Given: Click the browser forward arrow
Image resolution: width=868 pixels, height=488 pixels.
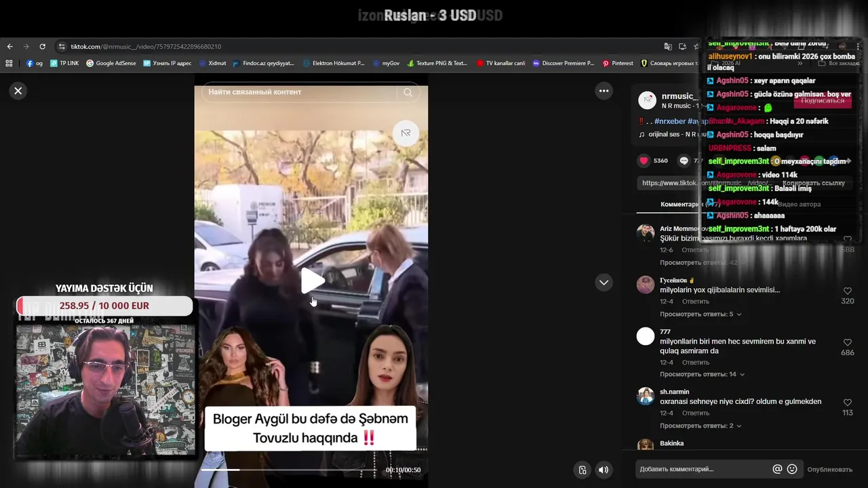Looking at the screenshot, I should point(26,47).
